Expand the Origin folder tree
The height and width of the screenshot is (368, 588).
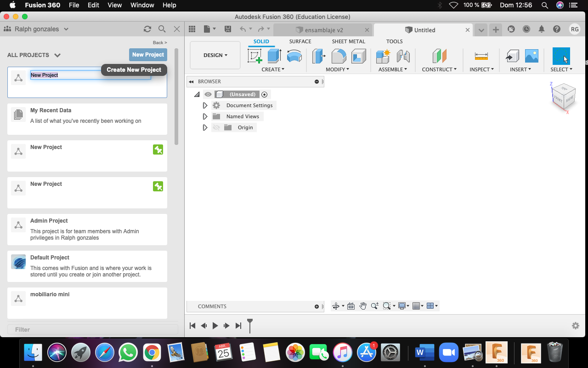click(x=205, y=127)
